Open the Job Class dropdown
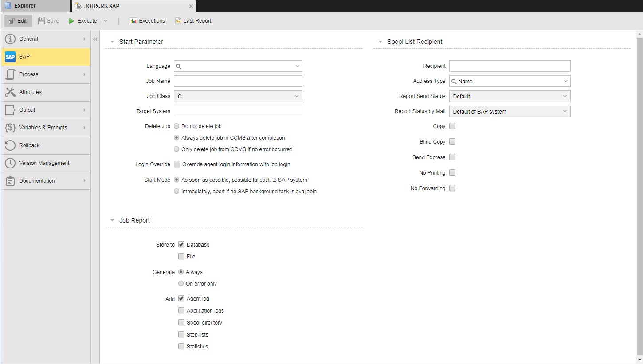This screenshot has width=643, height=364. pyautogui.click(x=238, y=96)
